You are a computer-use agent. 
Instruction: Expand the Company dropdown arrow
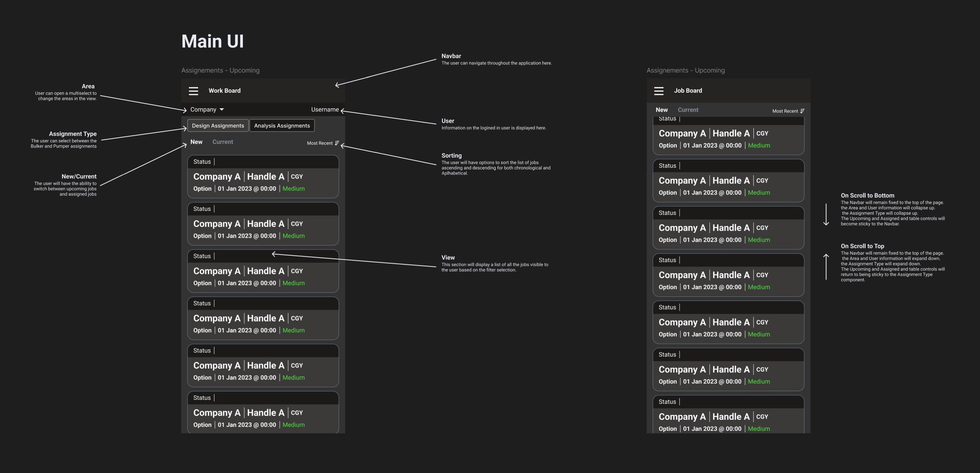[x=222, y=109]
